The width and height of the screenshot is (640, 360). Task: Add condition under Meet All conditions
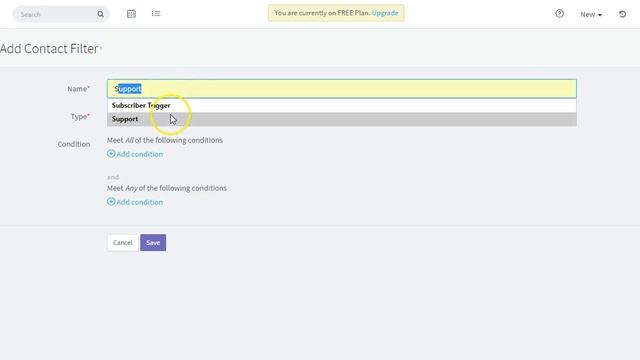140,154
